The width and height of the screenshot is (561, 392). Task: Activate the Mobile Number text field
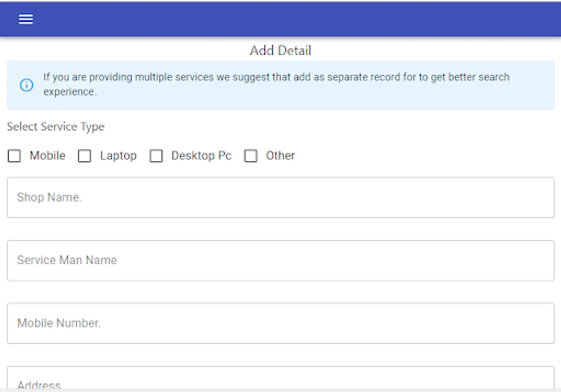[280, 323]
